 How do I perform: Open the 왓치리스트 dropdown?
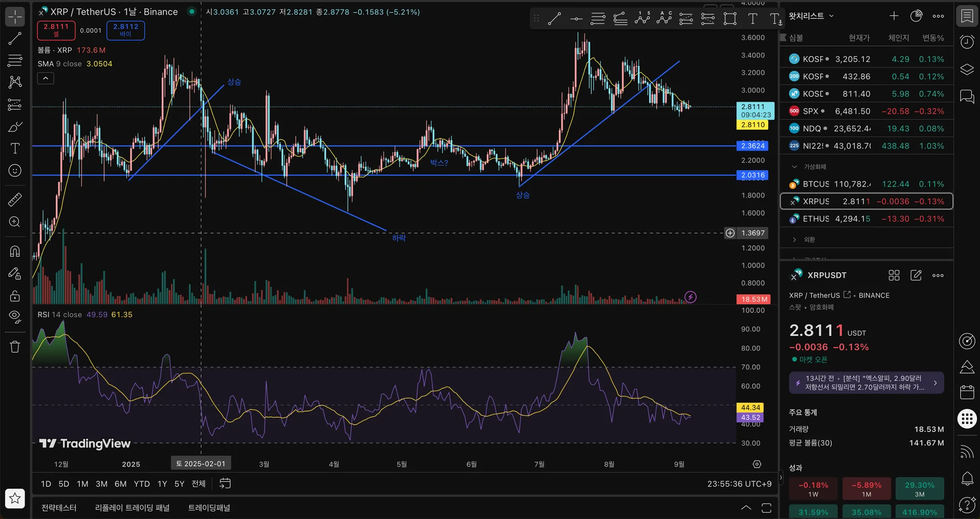click(x=811, y=16)
